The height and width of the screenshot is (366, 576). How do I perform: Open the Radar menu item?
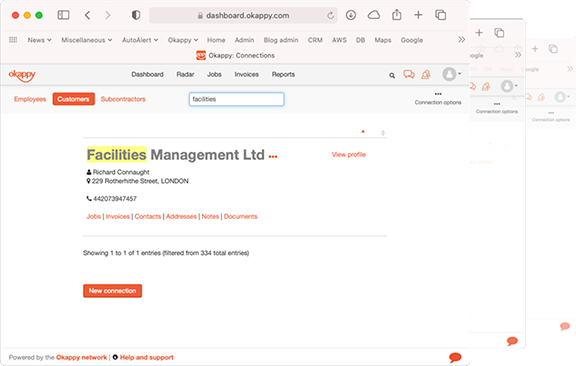(185, 74)
